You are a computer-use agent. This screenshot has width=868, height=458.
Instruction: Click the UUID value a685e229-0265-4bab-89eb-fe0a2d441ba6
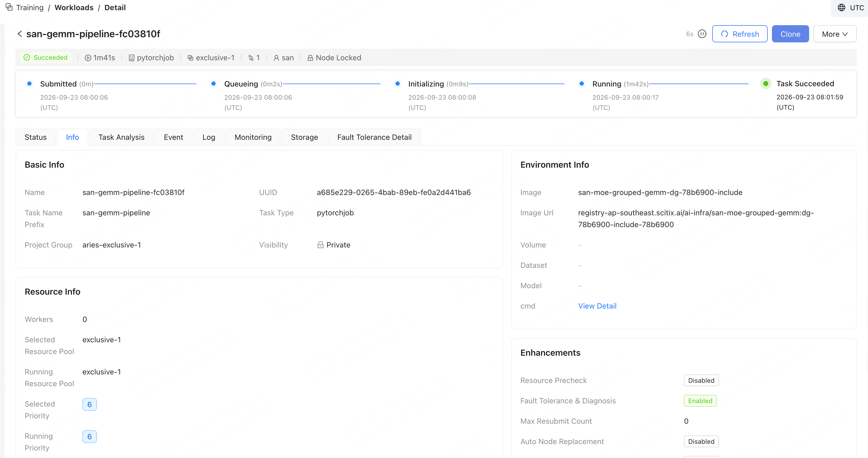[394, 192]
